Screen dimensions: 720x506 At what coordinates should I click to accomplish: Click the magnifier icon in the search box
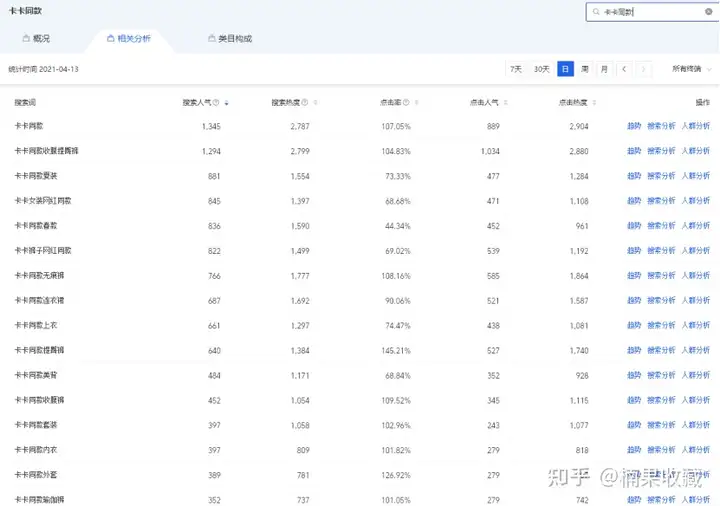click(596, 12)
